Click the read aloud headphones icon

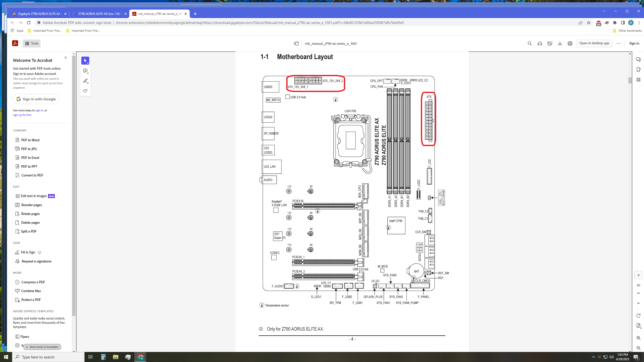click(x=540, y=43)
